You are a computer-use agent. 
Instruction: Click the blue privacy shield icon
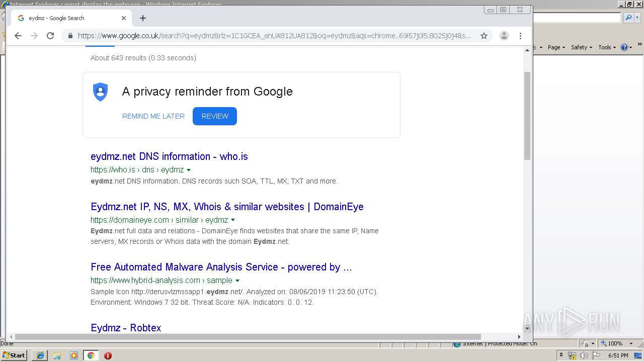click(x=101, y=92)
